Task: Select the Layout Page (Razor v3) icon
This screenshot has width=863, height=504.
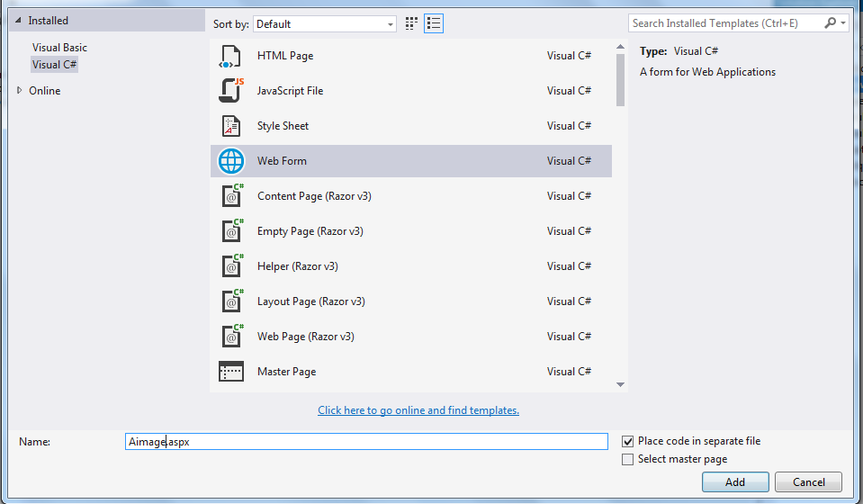Action: point(232,301)
